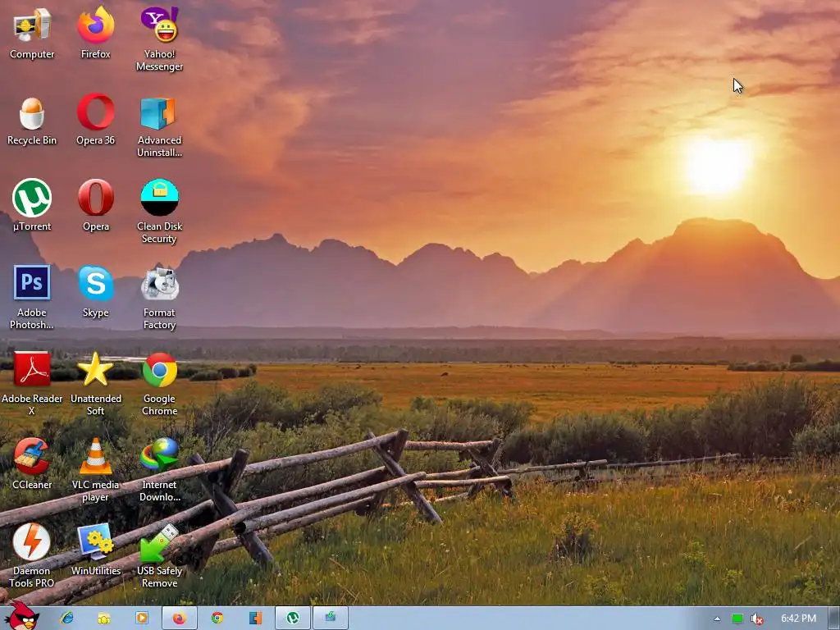The image size is (840, 630).
Task: Open the Explorer folder taskbar icon
Action: [x=104, y=619]
